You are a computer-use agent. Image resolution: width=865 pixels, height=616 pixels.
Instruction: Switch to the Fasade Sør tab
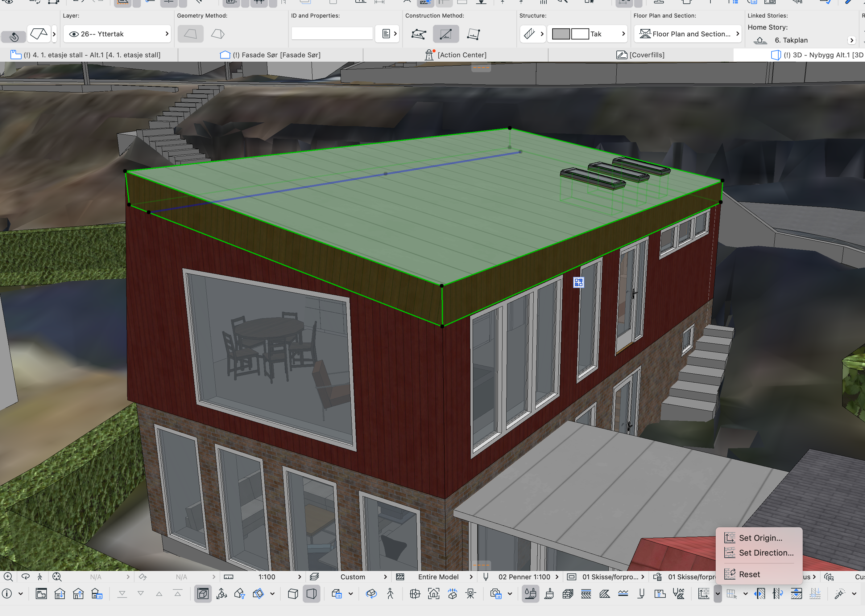270,55
